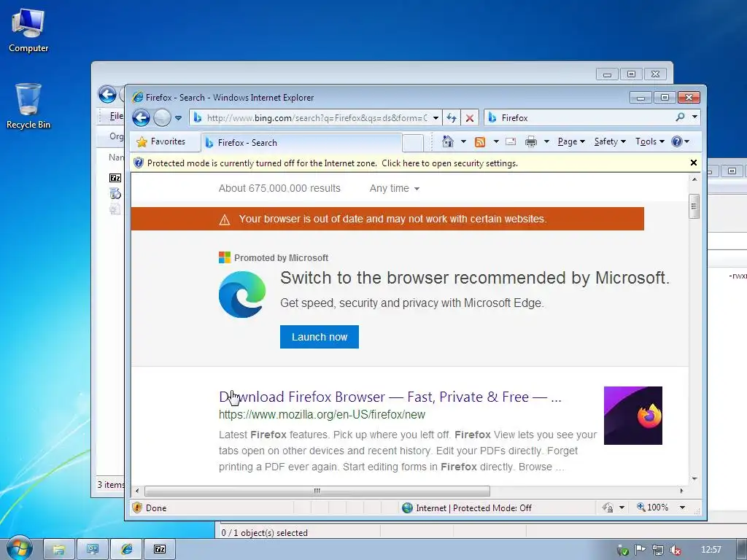
Task: Click the Done status shield icon
Action: (137, 507)
